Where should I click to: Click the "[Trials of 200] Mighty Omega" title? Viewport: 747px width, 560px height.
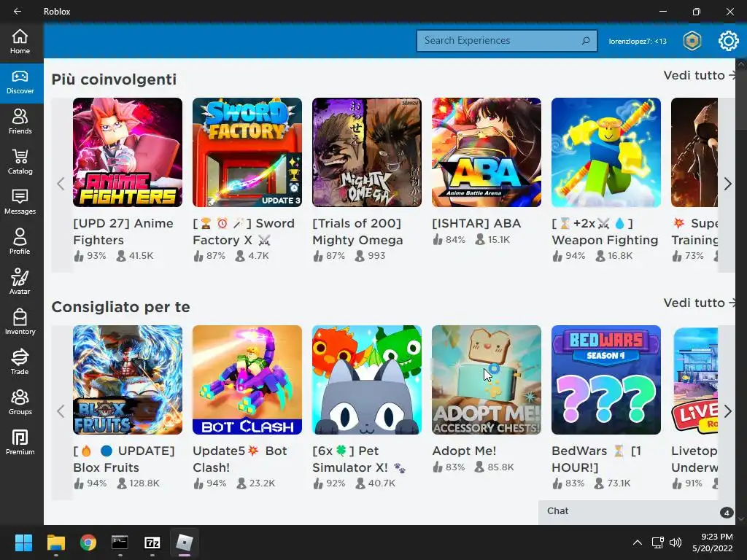point(357,231)
